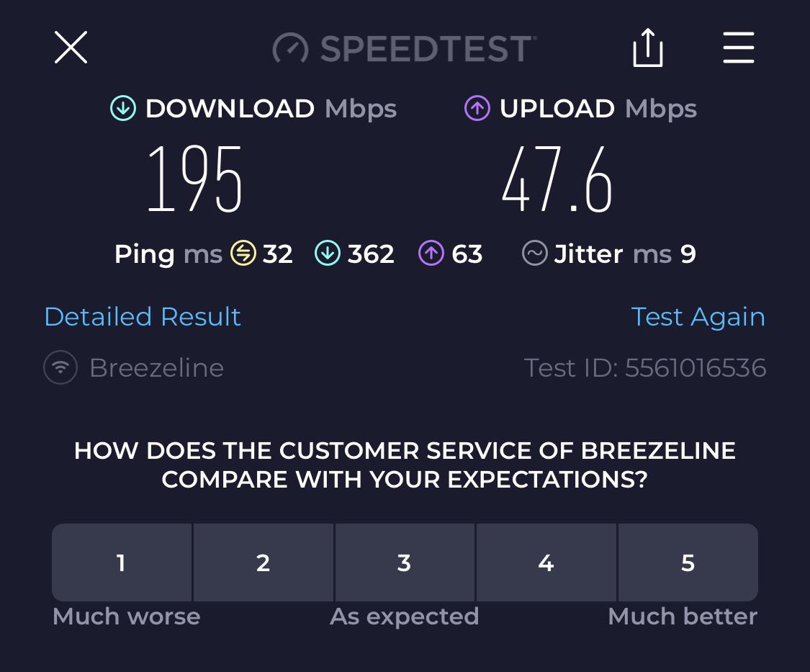Click the Wi-Fi icon beside Breezeline
Viewport: 810px width, 672px height.
pos(60,367)
